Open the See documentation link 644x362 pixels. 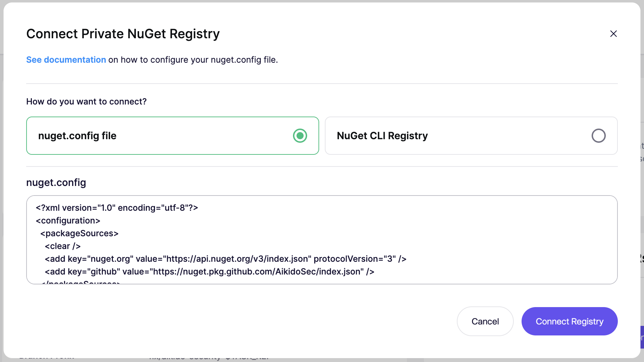pyautogui.click(x=66, y=60)
